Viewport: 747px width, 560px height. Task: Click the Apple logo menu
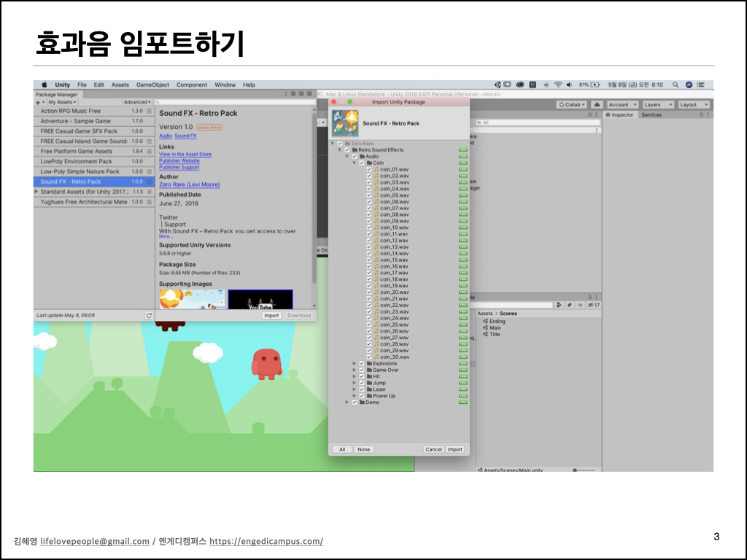(44, 85)
